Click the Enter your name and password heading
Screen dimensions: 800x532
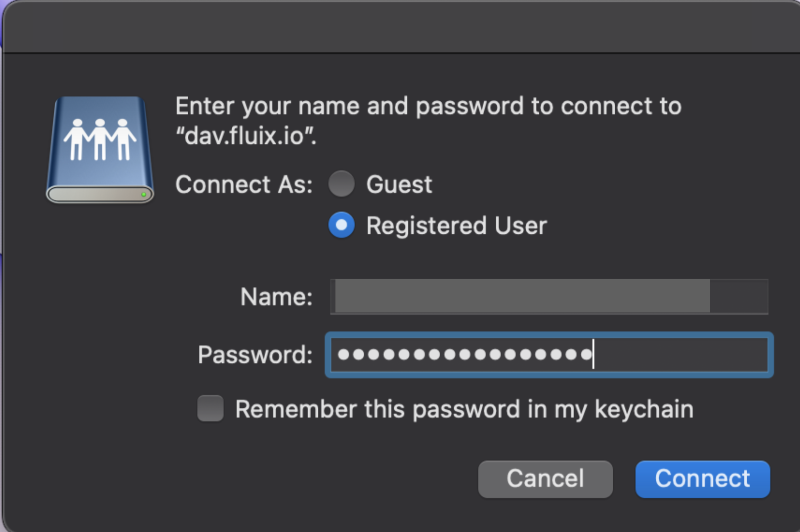pyautogui.click(x=428, y=106)
